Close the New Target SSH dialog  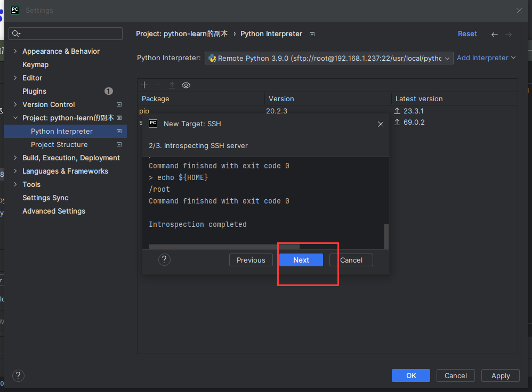pyautogui.click(x=381, y=124)
